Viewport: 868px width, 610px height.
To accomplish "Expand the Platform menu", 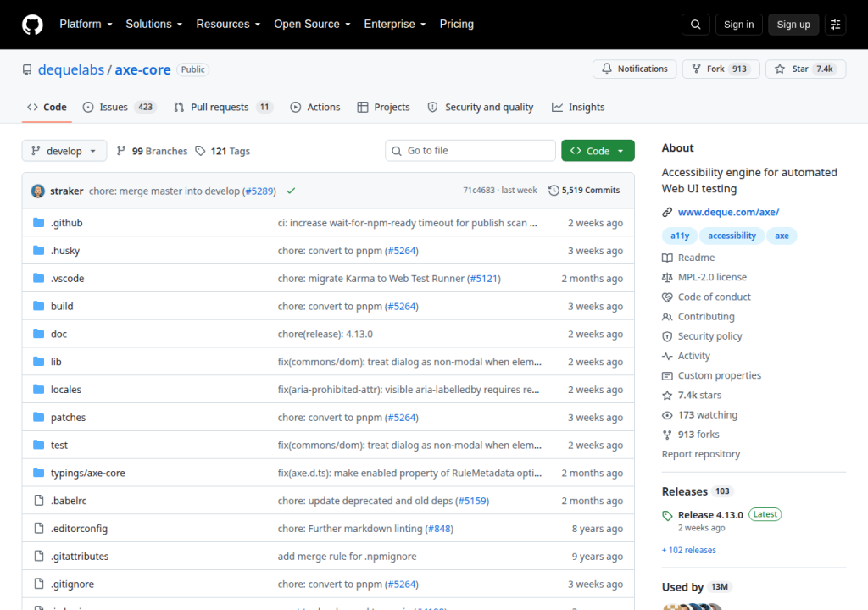I will 86,25.
